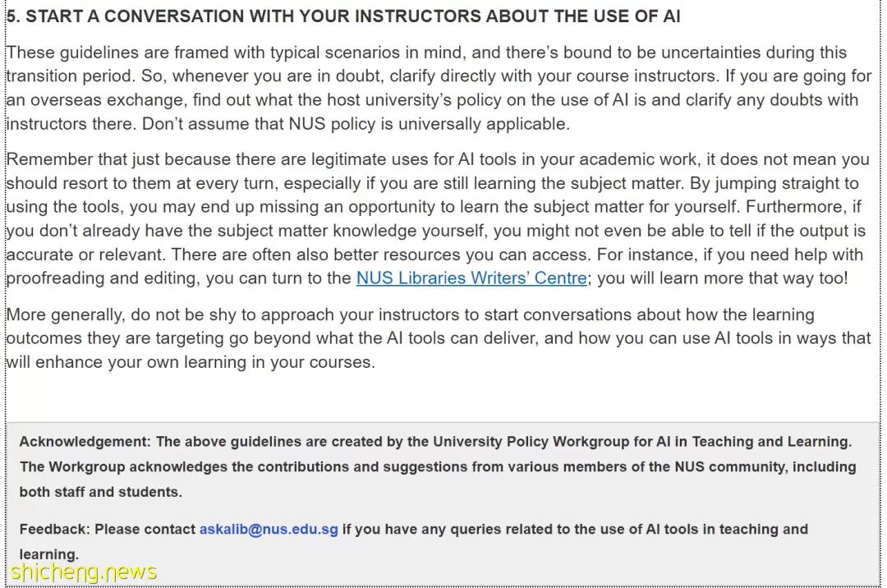Click the paragraph starting 'Remember that just because'
This screenshot has height=588, width=887.
437,218
